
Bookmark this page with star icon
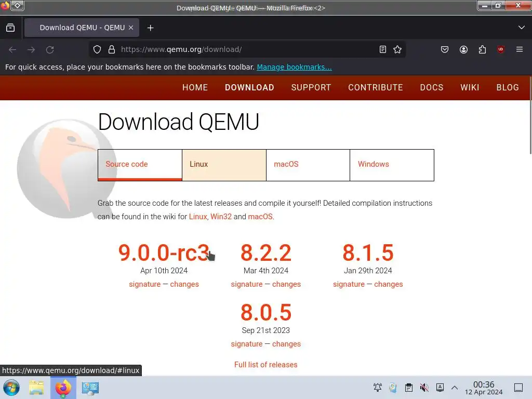pos(397,49)
